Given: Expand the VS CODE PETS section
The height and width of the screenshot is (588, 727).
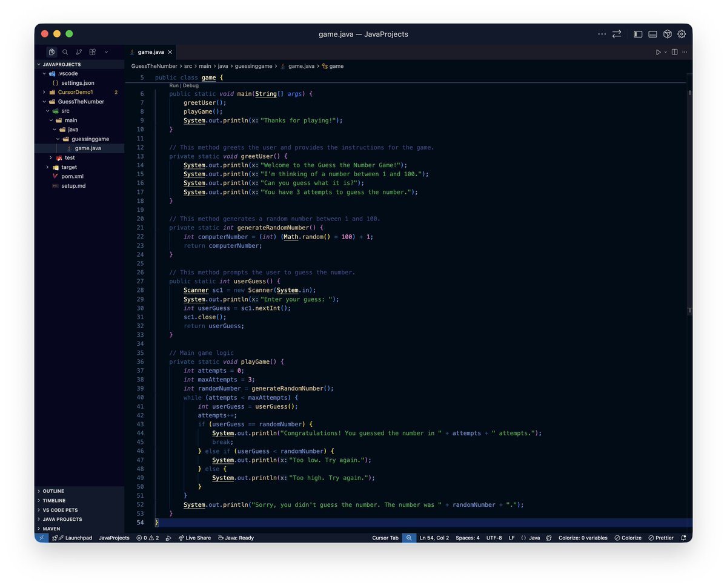Looking at the screenshot, I should coord(79,510).
